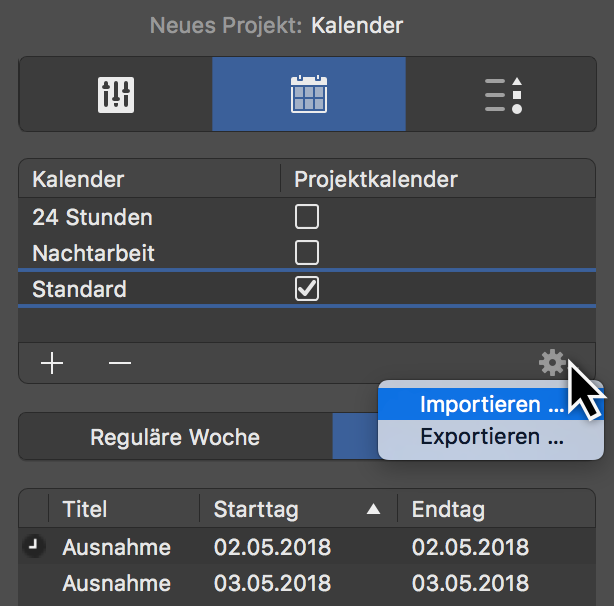The image size is (614, 606).
Task: Select the calendar tab icon
Action: click(309, 94)
